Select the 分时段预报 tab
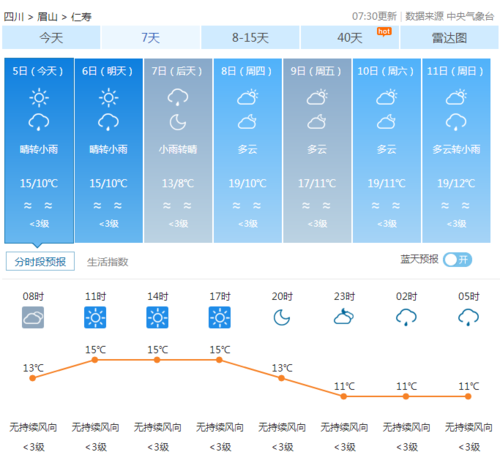The image size is (500, 471). (x=40, y=261)
